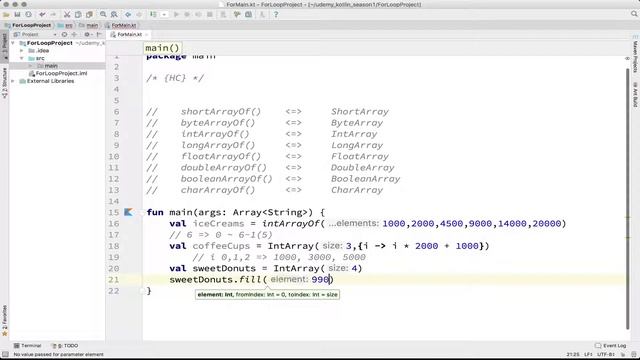Click the Paste toolbar icon

pos(89,15)
